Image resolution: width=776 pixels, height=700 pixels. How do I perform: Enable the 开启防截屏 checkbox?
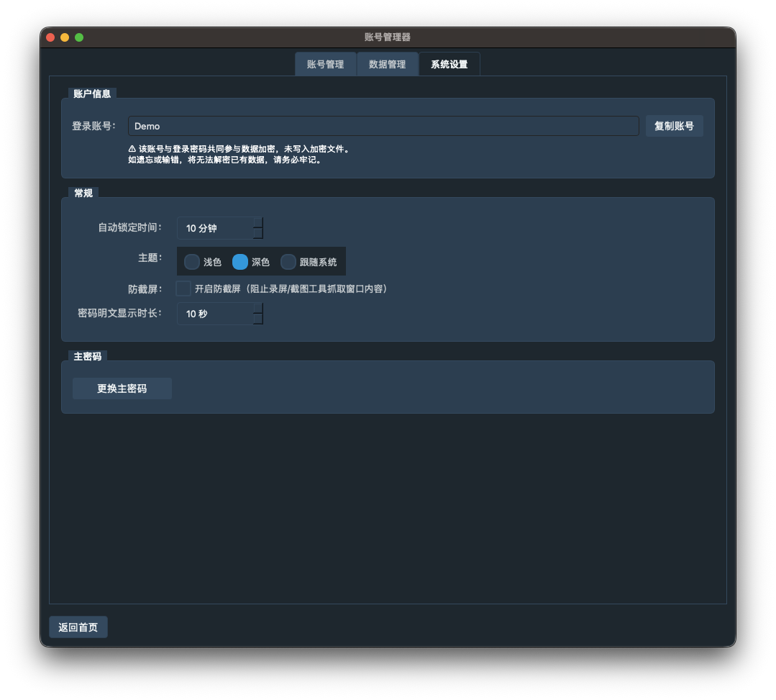183,288
